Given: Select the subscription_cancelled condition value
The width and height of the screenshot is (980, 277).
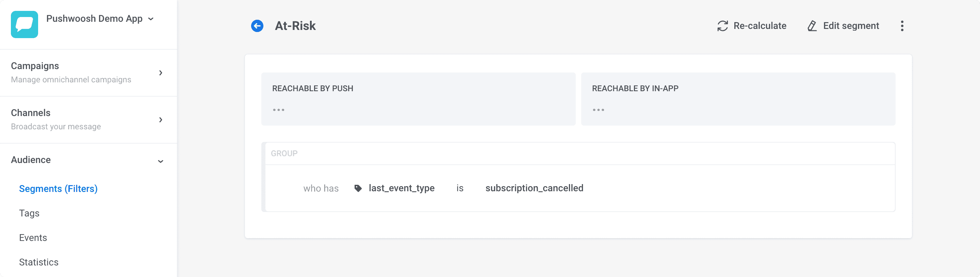Looking at the screenshot, I should pos(535,188).
